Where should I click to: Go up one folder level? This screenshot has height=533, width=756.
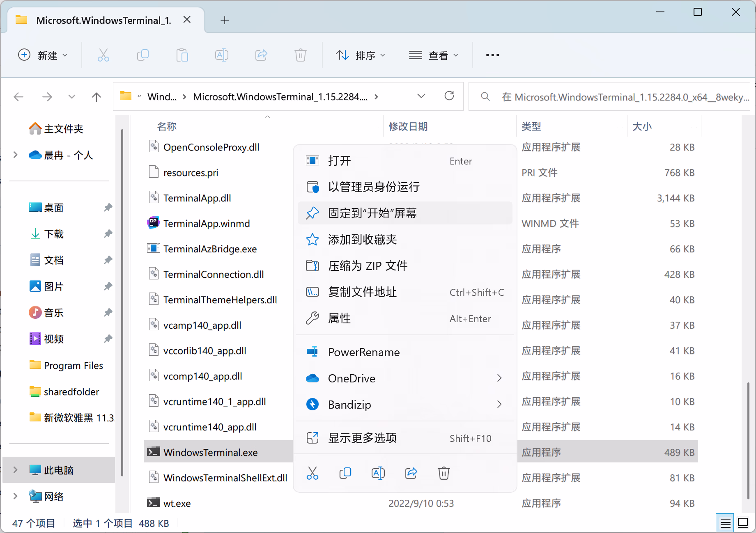(x=97, y=97)
